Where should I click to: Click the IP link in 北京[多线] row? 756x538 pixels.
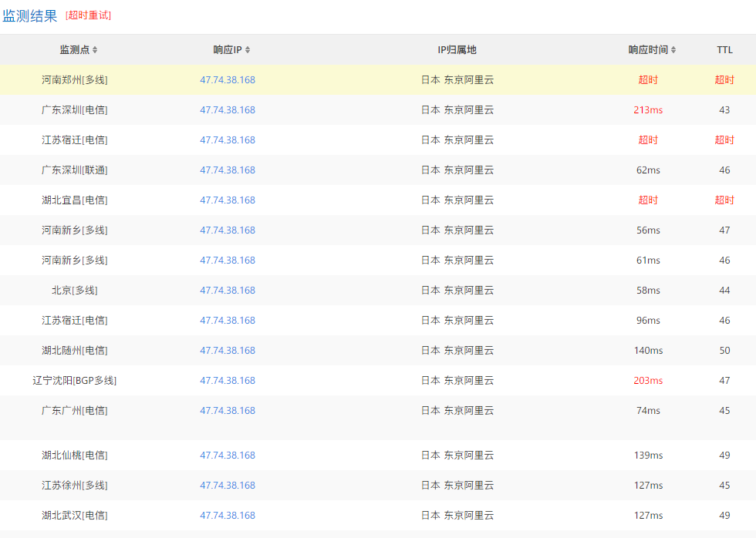click(227, 291)
